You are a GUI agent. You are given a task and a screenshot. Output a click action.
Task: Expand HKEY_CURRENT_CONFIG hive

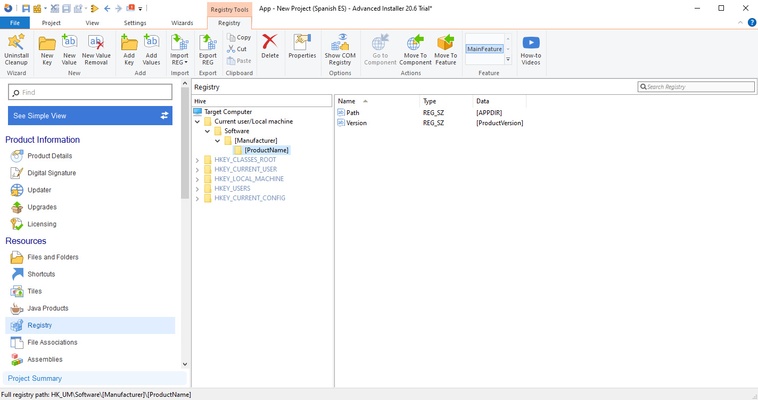(x=197, y=198)
